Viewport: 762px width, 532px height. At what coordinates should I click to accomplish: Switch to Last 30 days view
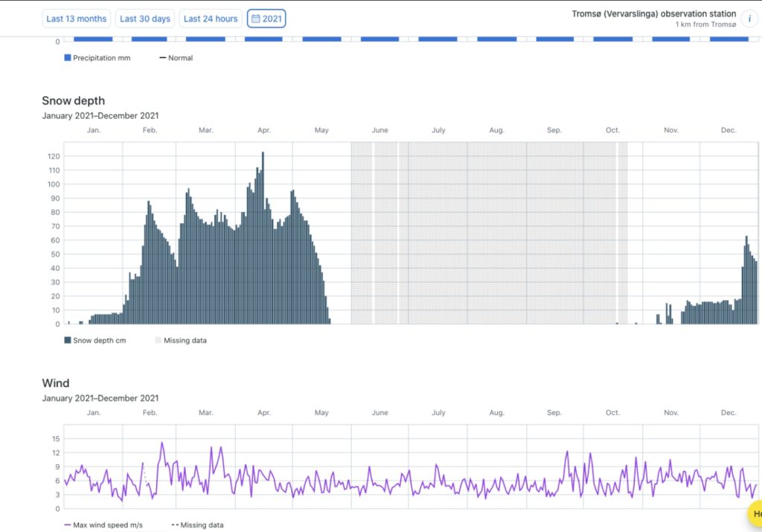(x=144, y=19)
